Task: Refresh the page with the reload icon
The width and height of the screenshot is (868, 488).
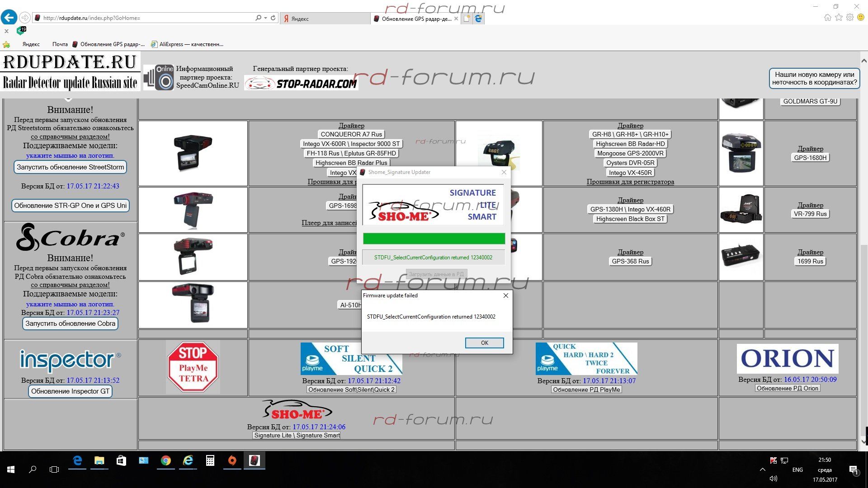Action: click(273, 18)
